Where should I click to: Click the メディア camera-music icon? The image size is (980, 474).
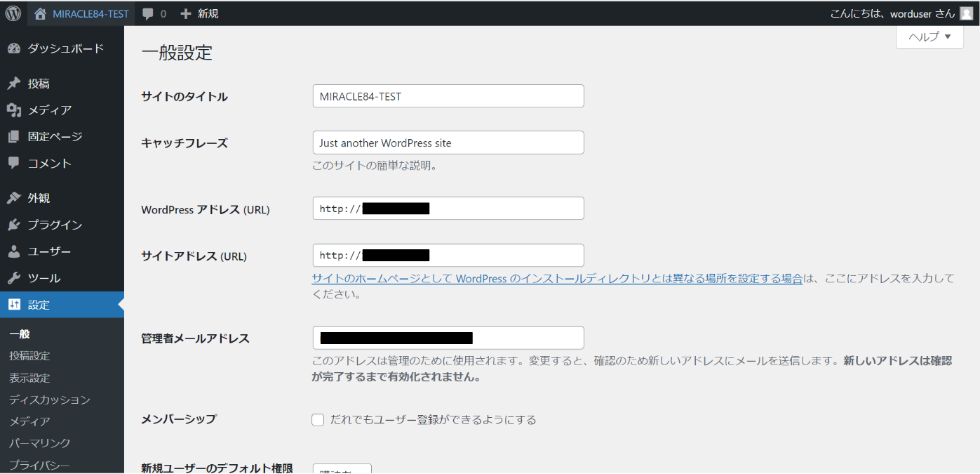coord(14,110)
